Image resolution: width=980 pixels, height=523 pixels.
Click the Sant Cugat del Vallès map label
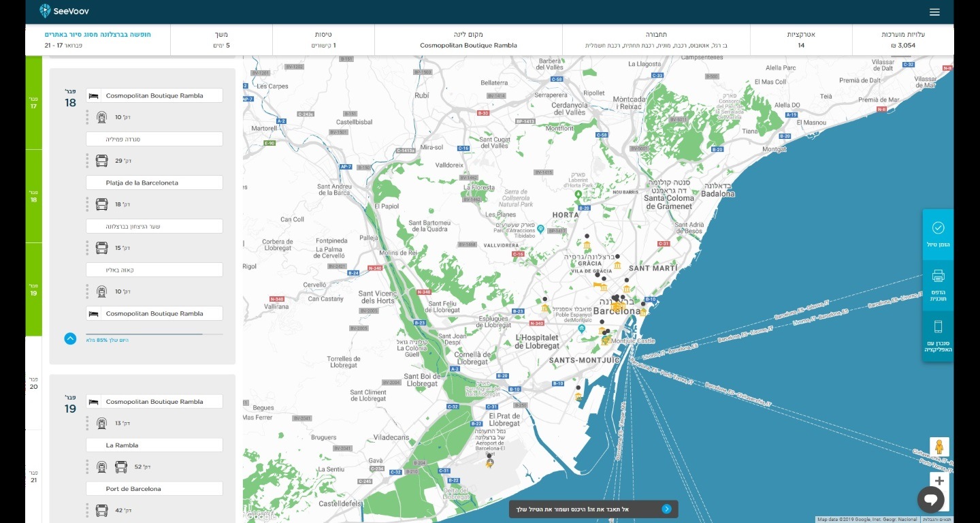point(494,142)
